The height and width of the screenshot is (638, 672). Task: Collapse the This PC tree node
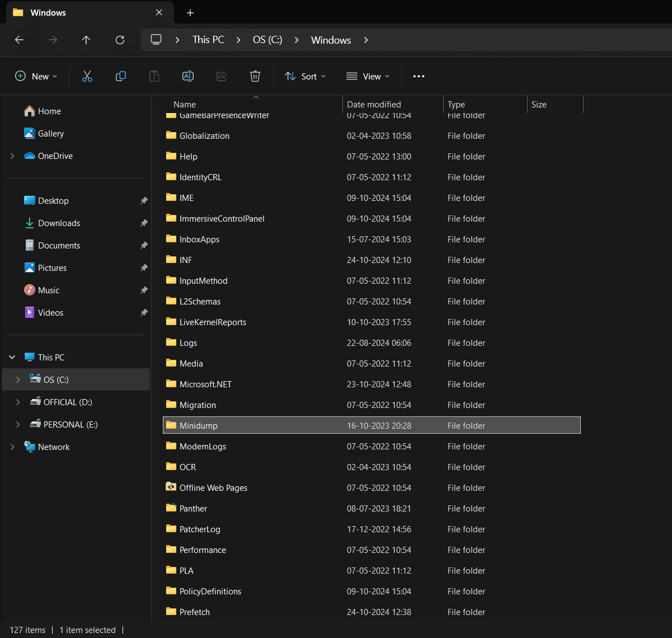point(12,358)
